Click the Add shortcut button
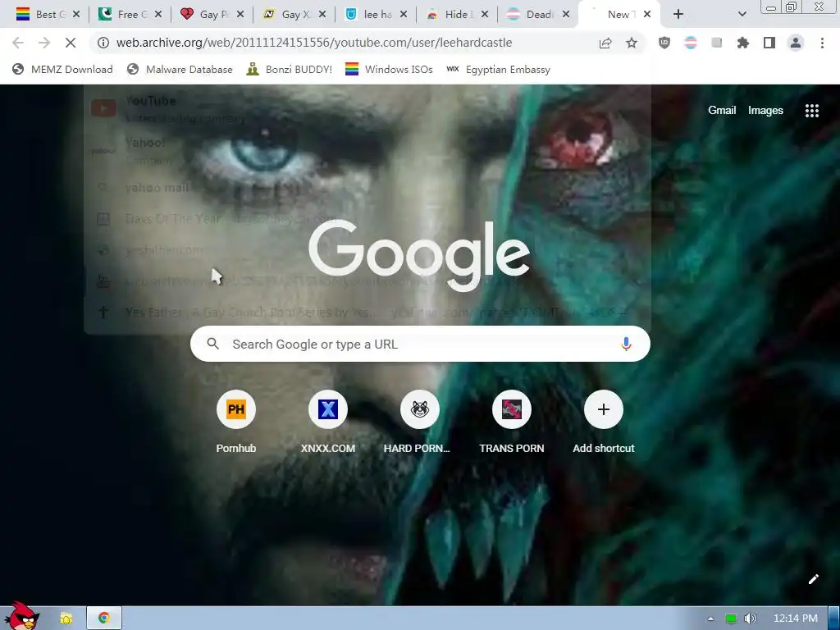Image resolution: width=840 pixels, height=630 pixels. [x=603, y=422]
